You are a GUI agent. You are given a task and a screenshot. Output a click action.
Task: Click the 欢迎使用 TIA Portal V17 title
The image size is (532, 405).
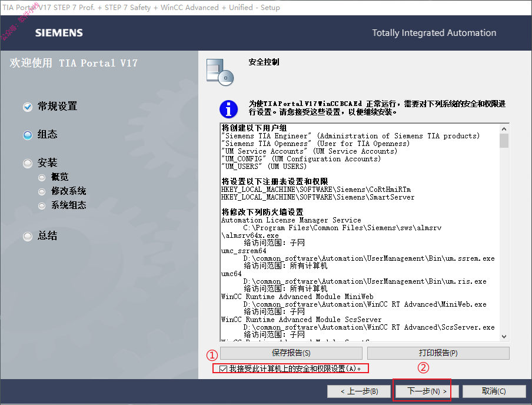click(x=74, y=63)
